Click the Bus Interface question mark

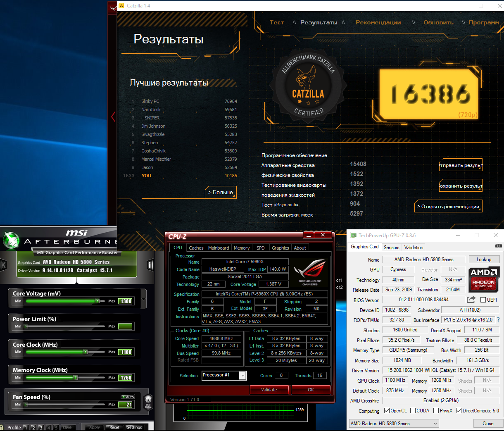(x=498, y=320)
